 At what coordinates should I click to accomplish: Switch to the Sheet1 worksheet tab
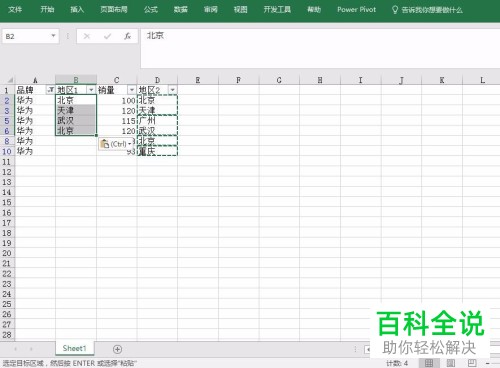tap(74, 348)
